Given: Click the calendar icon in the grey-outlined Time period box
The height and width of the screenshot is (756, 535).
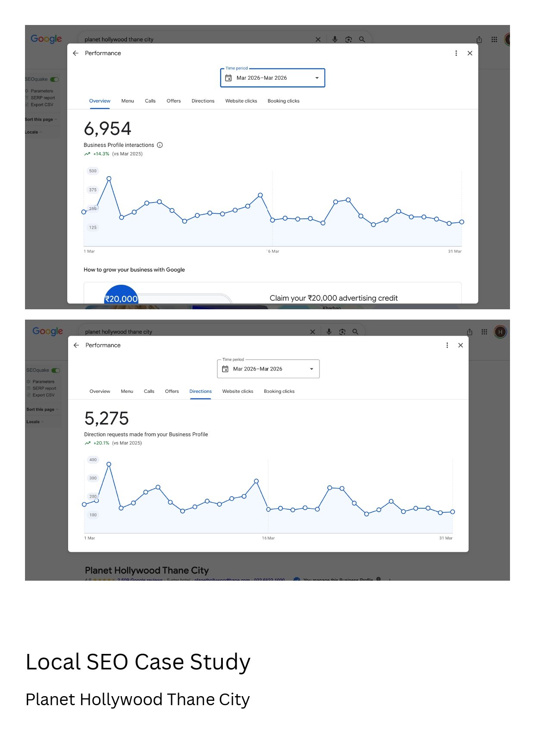Looking at the screenshot, I should tap(225, 369).
